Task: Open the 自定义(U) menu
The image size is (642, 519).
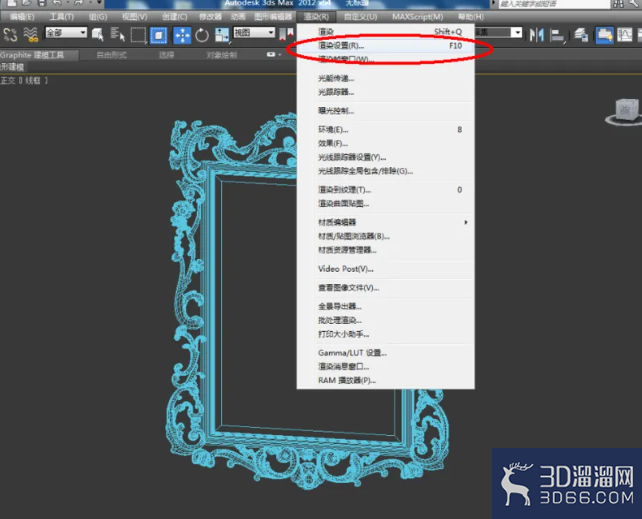Action: (x=360, y=17)
